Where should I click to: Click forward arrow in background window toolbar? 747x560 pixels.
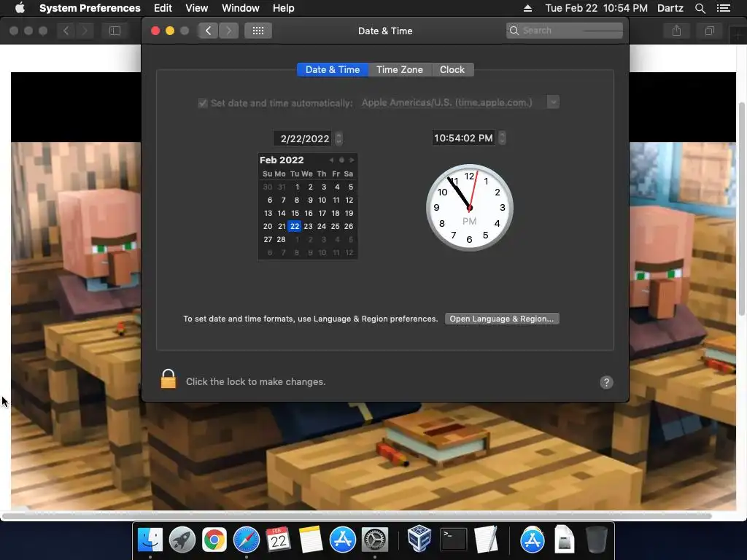(85, 31)
